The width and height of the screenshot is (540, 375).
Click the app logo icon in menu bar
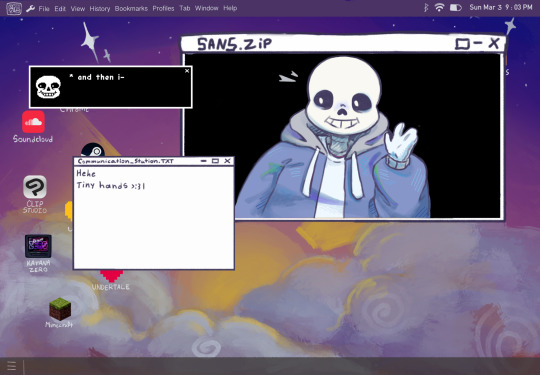point(14,8)
